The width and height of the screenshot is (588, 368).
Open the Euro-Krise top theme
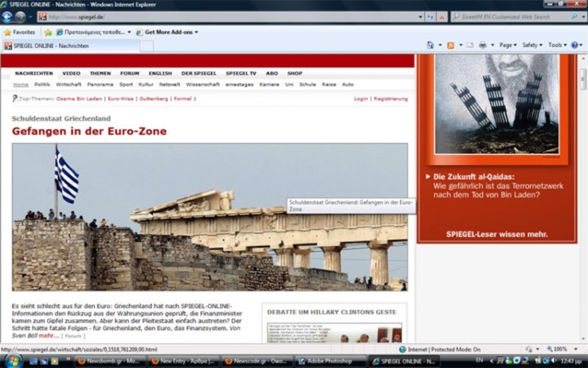pos(121,99)
